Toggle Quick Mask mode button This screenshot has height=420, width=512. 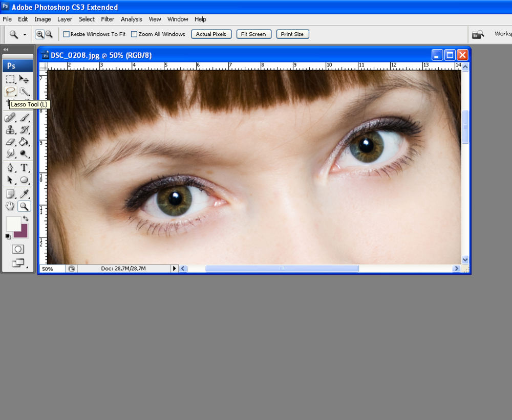pyautogui.click(x=18, y=249)
